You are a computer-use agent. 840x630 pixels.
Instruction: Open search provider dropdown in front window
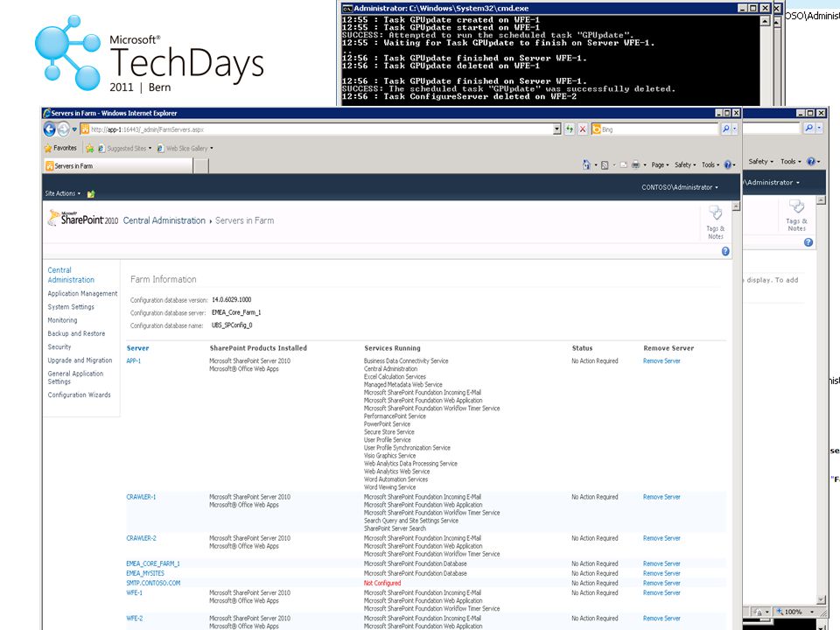[x=734, y=129]
